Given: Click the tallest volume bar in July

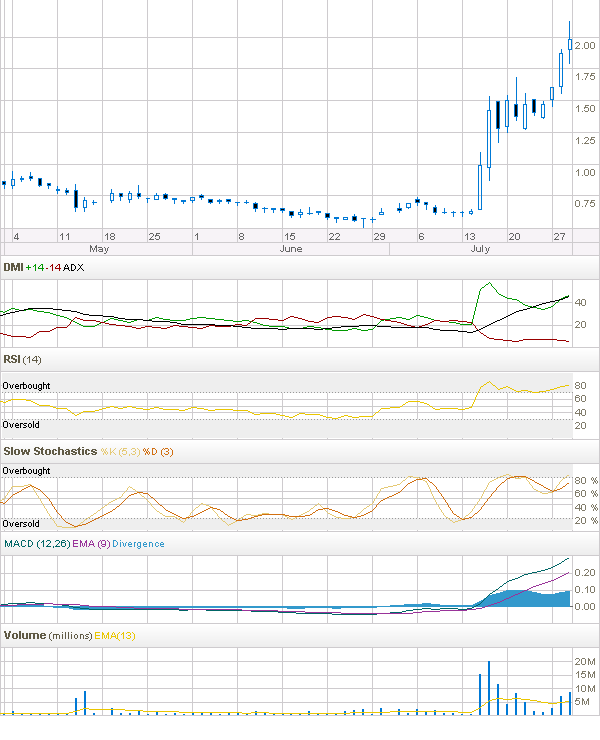Looking at the screenshot, I should 489,688.
